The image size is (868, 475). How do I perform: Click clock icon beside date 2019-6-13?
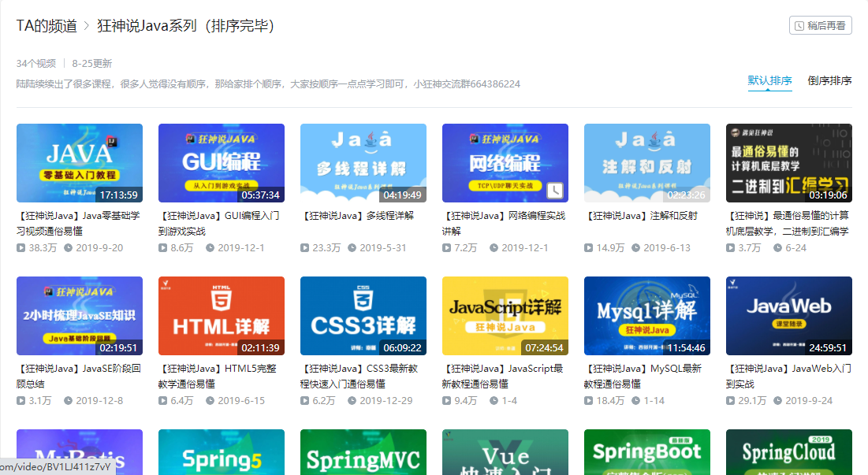(x=636, y=247)
